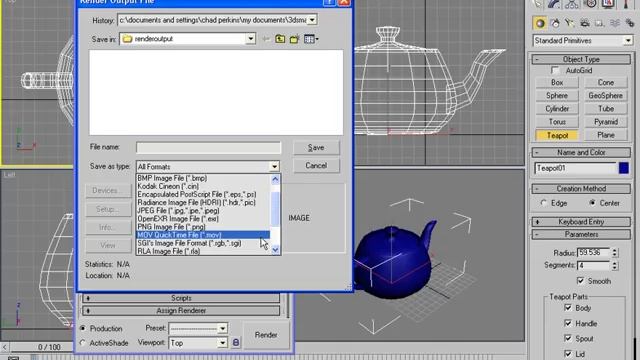Click the time slider left arrow
640x360 pixels.
point(4,347)
